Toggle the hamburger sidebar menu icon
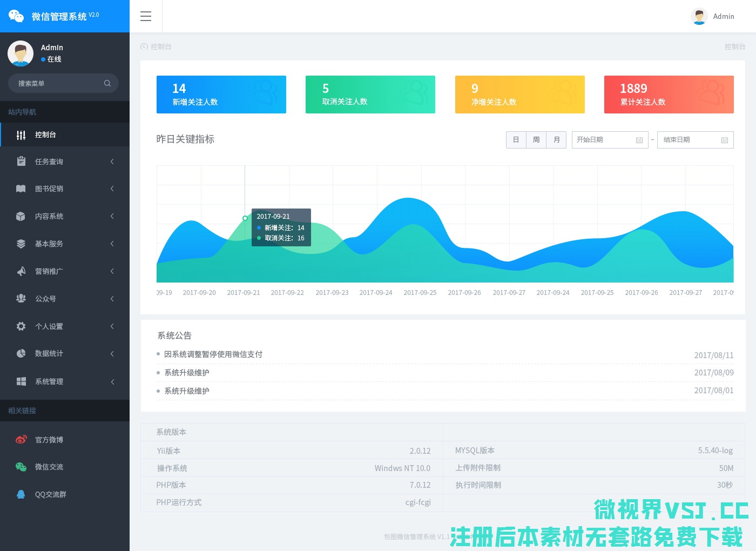Image resolution: width=756 pixels, height=551 pixels. pyautogui.click(x=146, y=16)
